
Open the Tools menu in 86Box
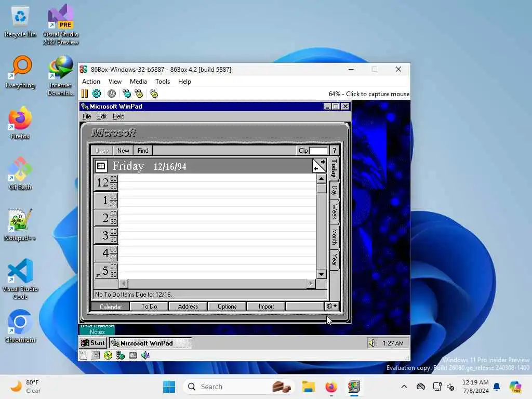[163, 82]
